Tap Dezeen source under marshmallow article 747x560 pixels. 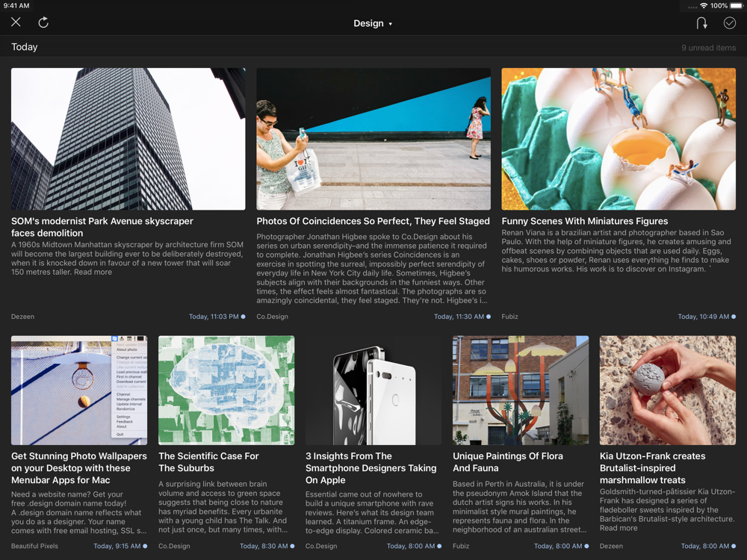pos(611,547)
